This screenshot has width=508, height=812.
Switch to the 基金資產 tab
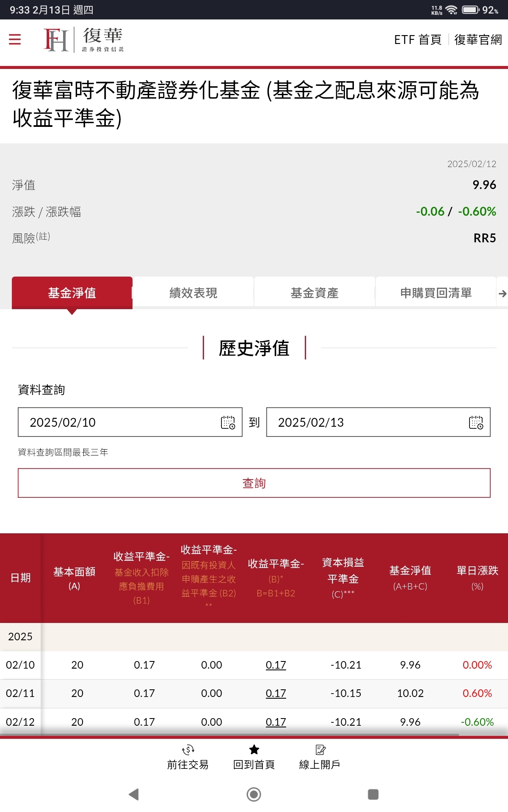point(315,293)
